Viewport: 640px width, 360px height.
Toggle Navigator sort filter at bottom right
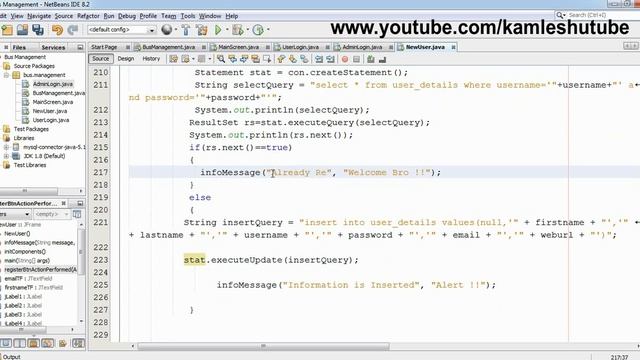pos(78,343)
